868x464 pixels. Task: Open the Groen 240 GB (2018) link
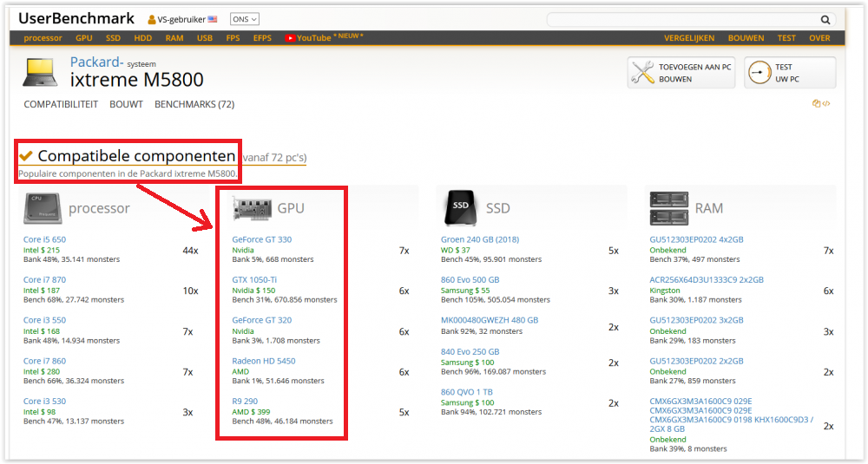click(x=480, y=239)
